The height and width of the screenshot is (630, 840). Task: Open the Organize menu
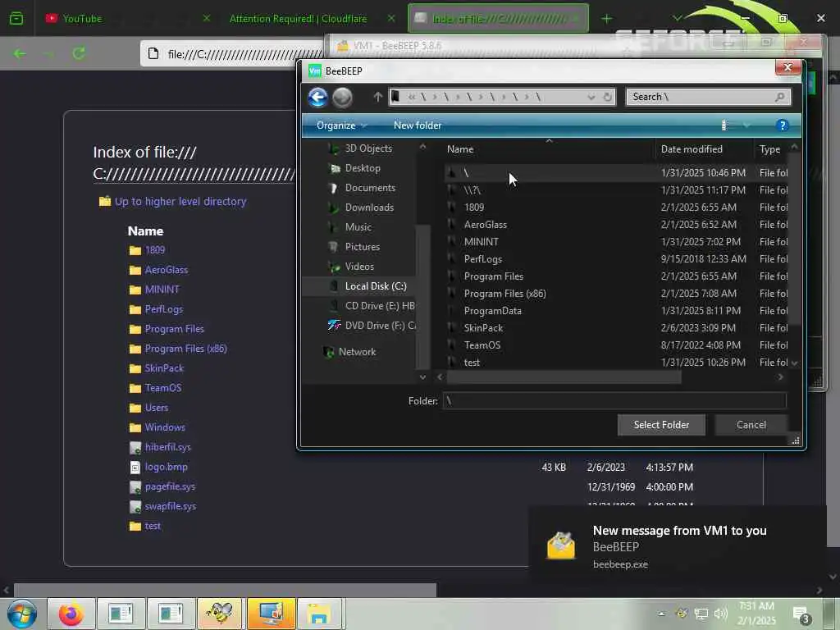pyautogui.click(x=341, y=126)
